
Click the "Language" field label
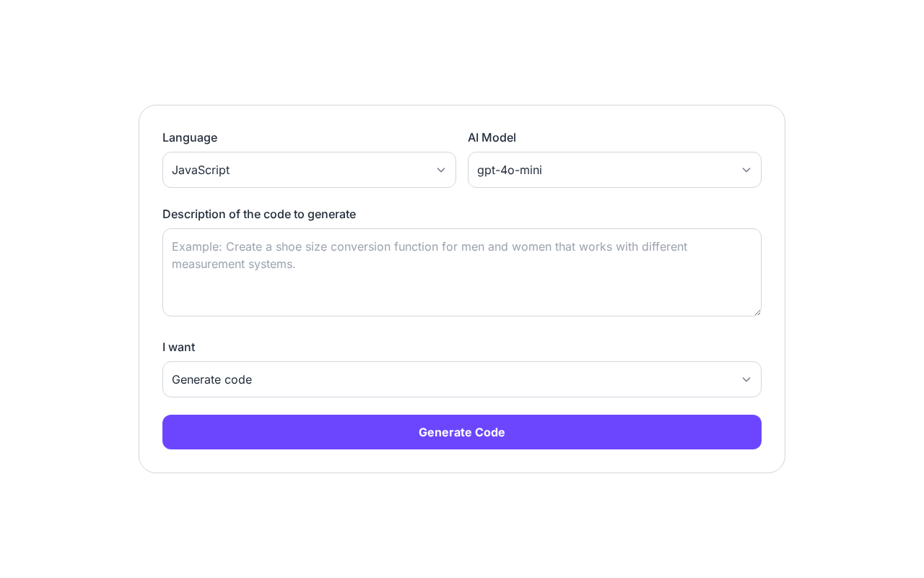pyautogui.click(x=190, y=137)
